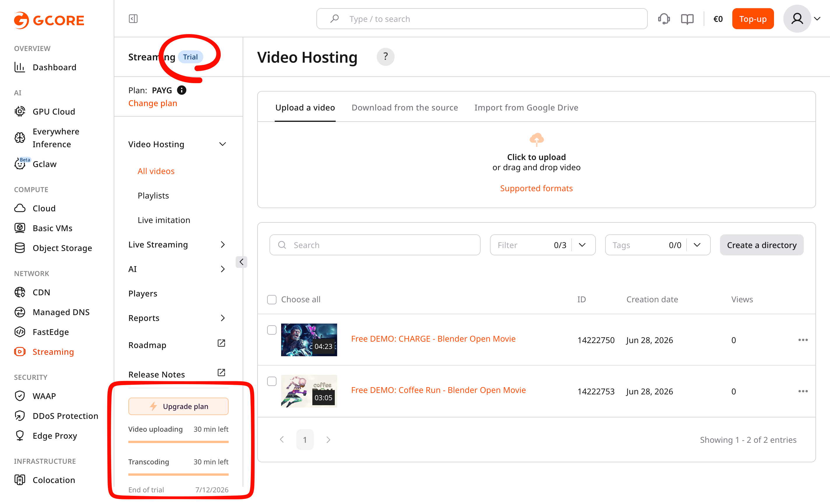Click the Video uploading progress bar
This screenshot has height=504, width=830.
coord(178,442)
